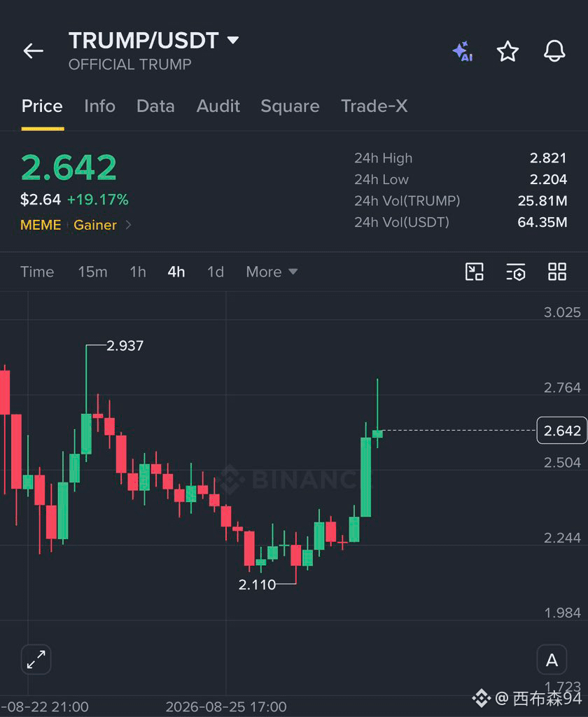Select the Time chart interval
588x717 pixels.
point(37,272)
